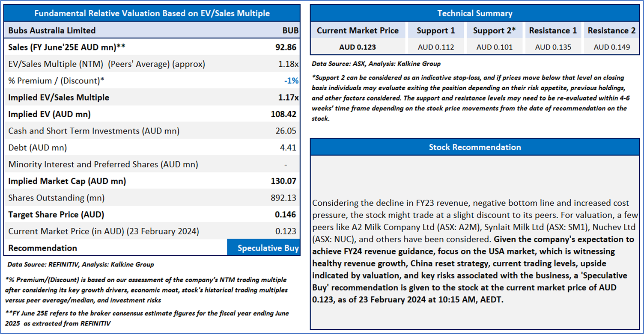Image resolution: width=644 pixels, height=334 pixels.
Task: Click the Support 1 column header
Action: (x=436, y=30)
